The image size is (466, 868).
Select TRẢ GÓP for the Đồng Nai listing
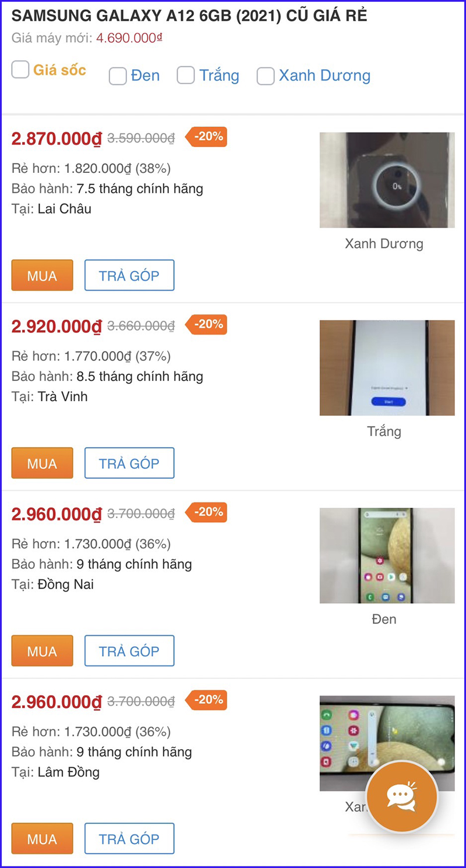tap(129, 651)
